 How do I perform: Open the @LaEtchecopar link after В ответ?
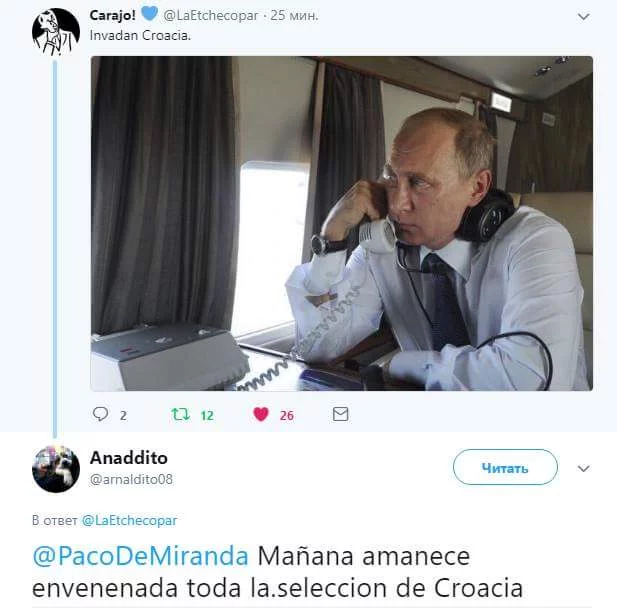pos(129,520)
